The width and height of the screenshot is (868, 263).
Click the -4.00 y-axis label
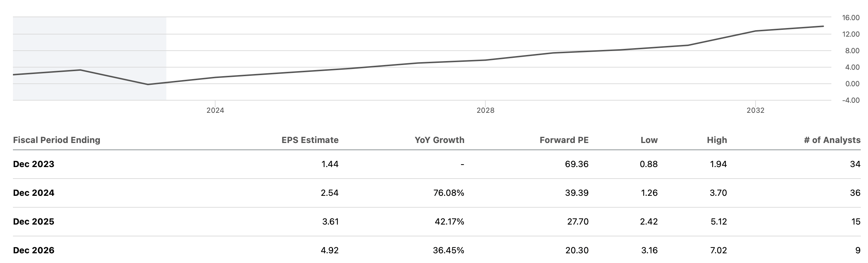pos(850,100)
